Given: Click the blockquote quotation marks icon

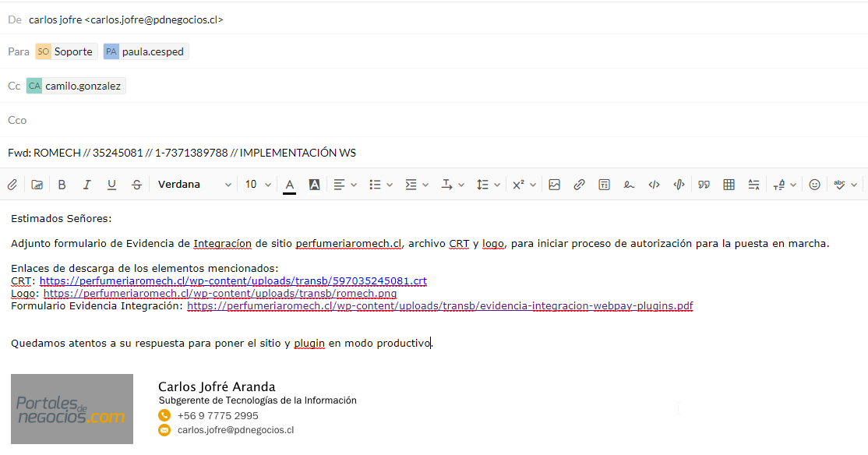Looking at the screenshot, I should tap(704, 185).
